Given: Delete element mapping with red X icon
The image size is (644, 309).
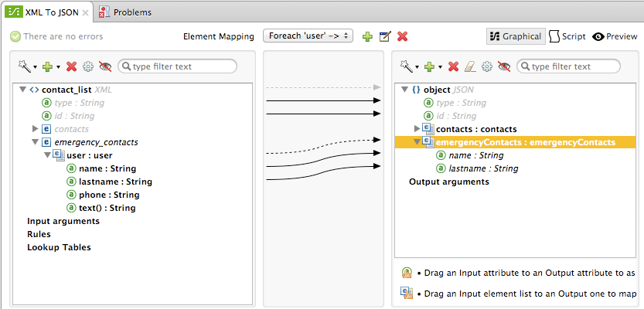Looking at the screenshot, I should (402, 36).
